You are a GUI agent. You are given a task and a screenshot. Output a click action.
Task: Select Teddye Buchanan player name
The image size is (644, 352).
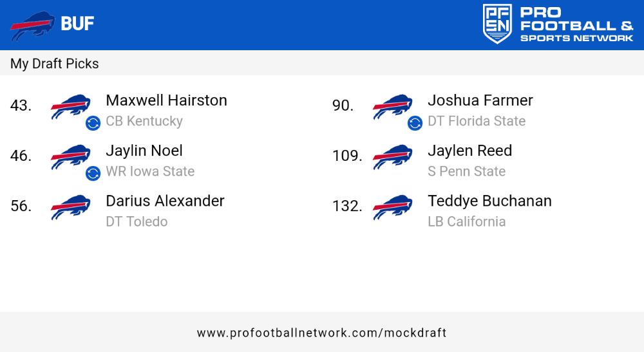click(489, 201)
